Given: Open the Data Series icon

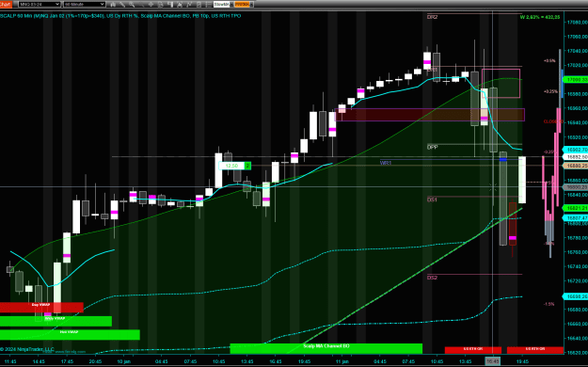Looking at the screenshot, I should [180, 5].
